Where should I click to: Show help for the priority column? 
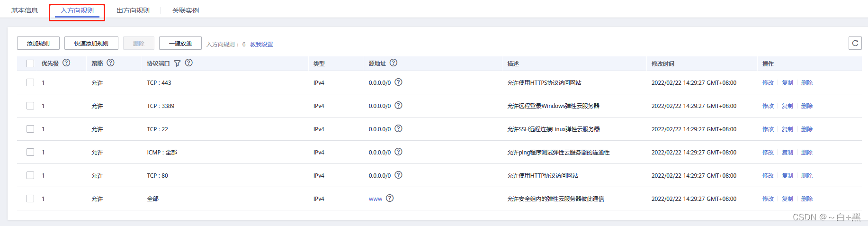(66, 63)
